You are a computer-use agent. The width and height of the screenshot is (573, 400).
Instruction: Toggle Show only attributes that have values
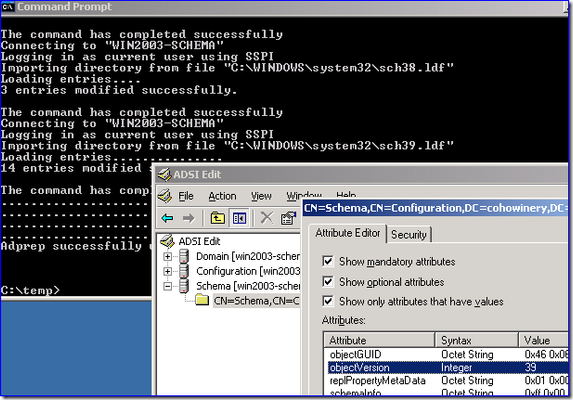tap(328, 301)
